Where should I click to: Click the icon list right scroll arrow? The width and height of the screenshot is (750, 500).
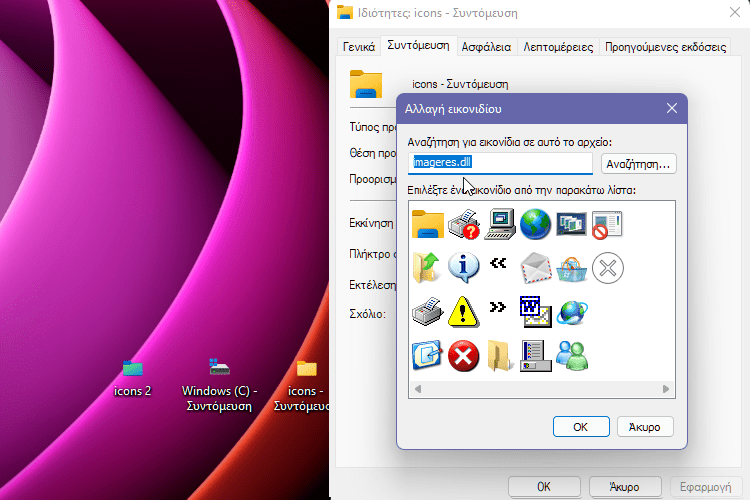click(666, 389)
